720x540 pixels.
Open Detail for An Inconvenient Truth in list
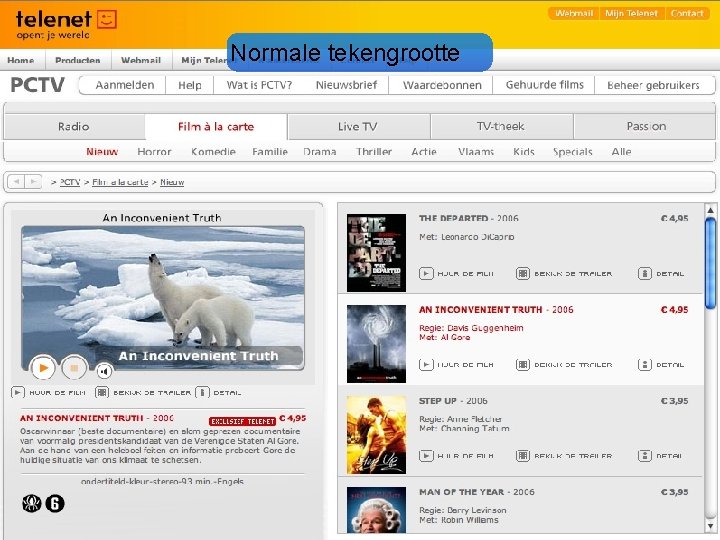[661, 365]
